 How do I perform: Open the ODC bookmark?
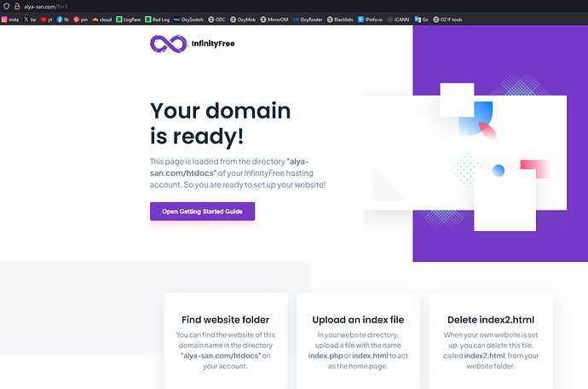click(216, 20)
